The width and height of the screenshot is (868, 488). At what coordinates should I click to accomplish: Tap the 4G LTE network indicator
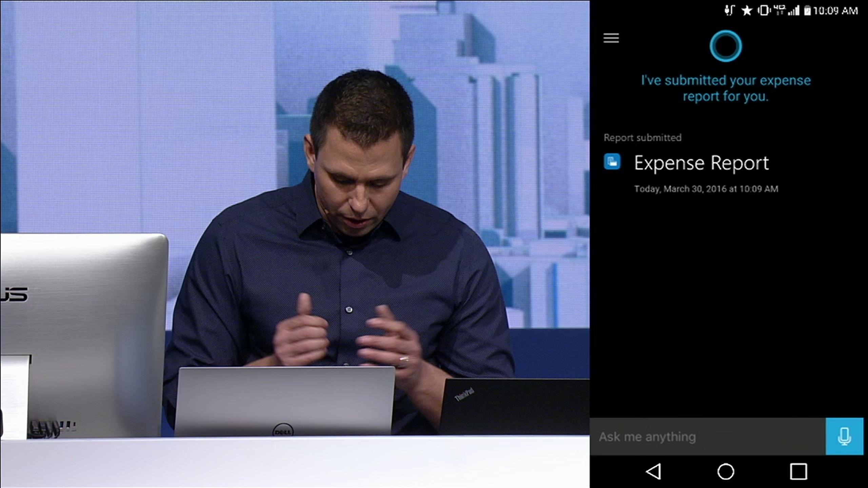pyautogui.click(x=780, y=10)
